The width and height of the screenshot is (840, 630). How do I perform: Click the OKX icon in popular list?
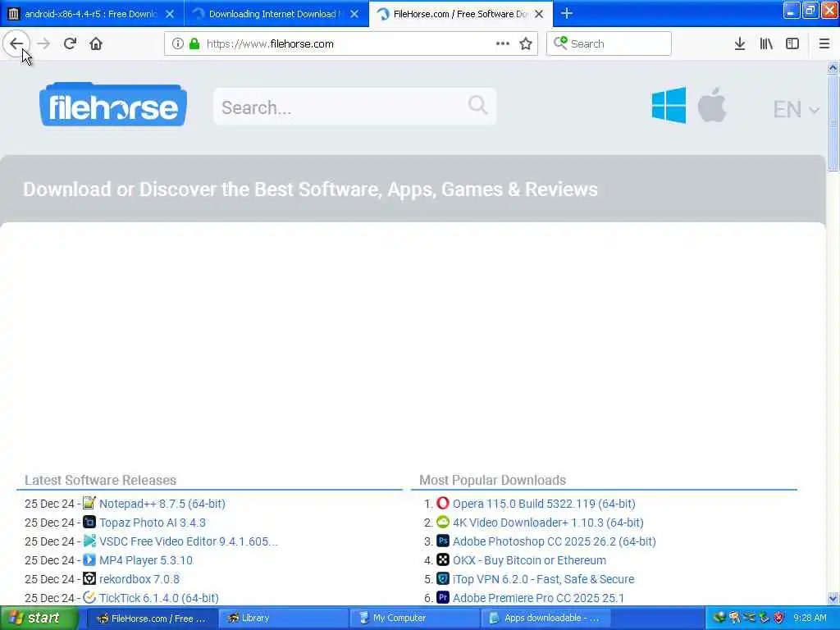pos(443,559)
